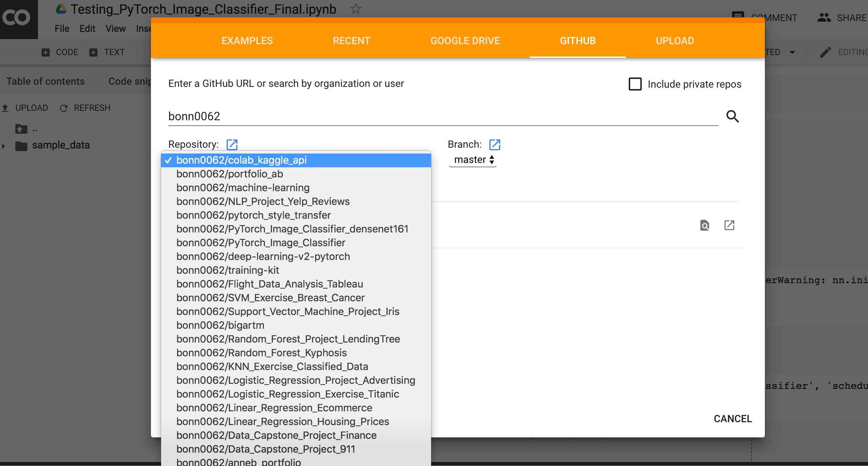
Task: Open notebook in new tab icon
Action: pos(729,225)
